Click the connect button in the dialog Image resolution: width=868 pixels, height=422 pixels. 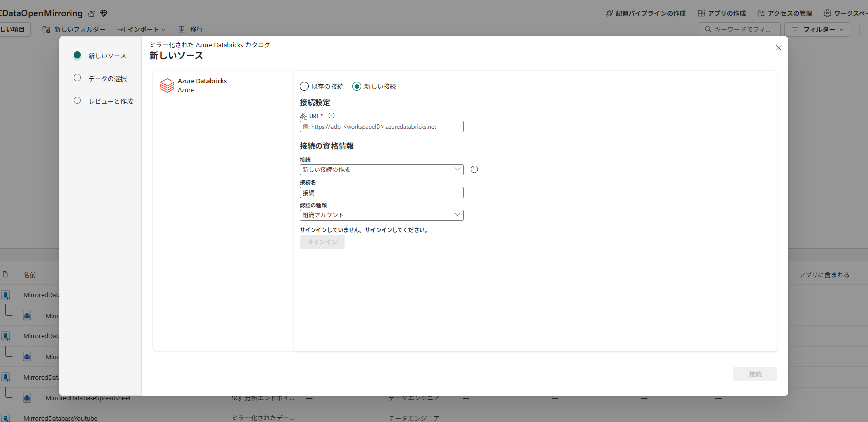755,374
